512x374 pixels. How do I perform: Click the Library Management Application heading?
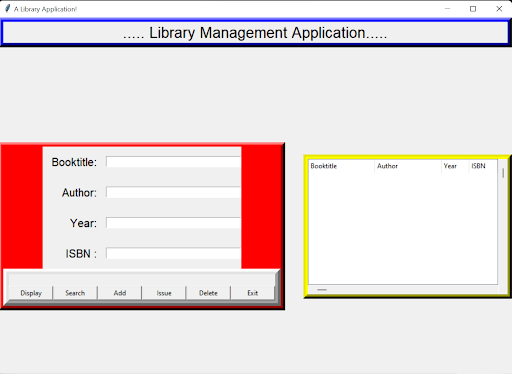pos(255,33)
